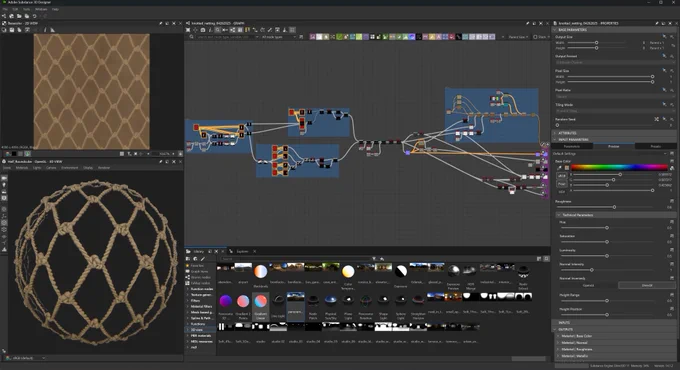Select Graph items in library tree
The width and height of the screenshot is (680, 370).
point(199,272)
